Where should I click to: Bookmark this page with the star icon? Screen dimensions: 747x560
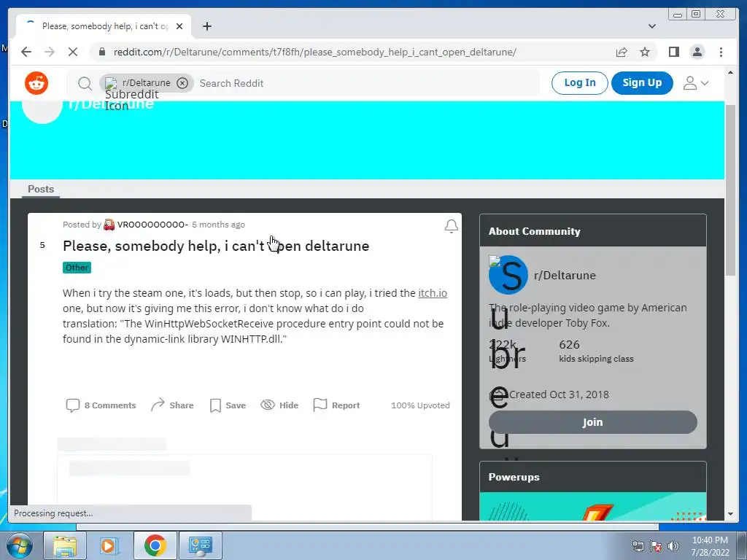coord(645,52)
